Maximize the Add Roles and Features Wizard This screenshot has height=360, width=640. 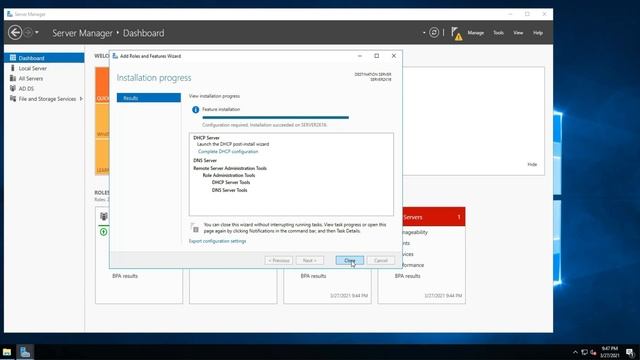pos(376,56)
